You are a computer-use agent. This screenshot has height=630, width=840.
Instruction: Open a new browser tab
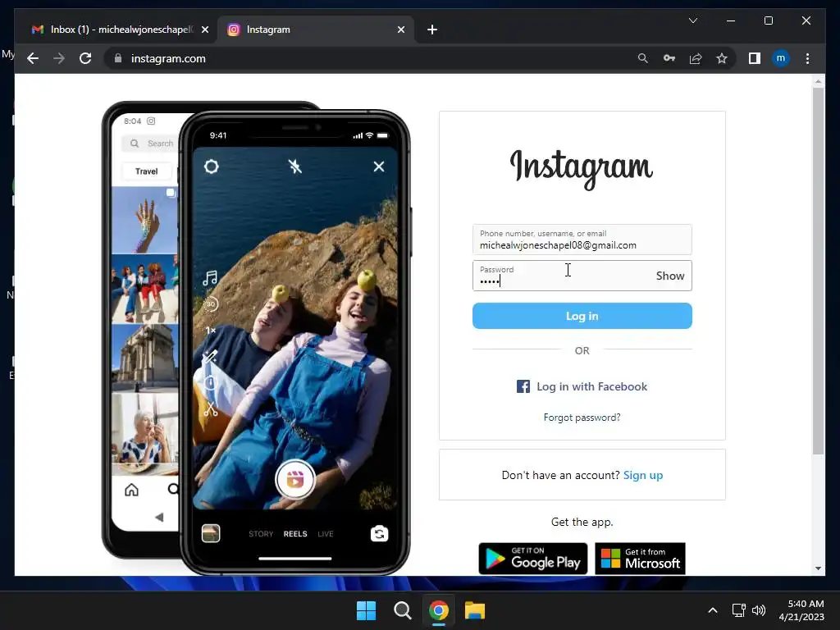coord(432,30)
